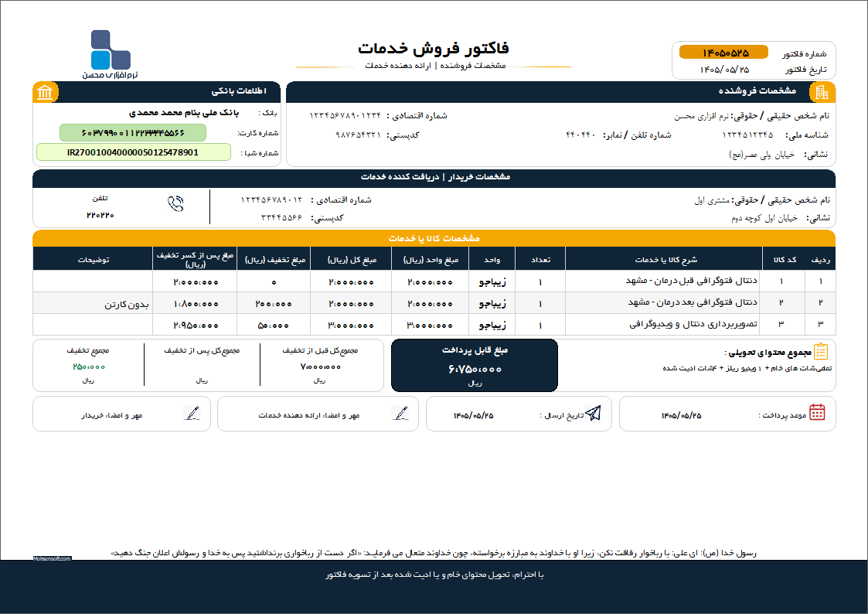This screenshot has width=868, height=614.
Task: Click the شماره فاکتور label
Action: pyautogui.click(x=805, y=53)
